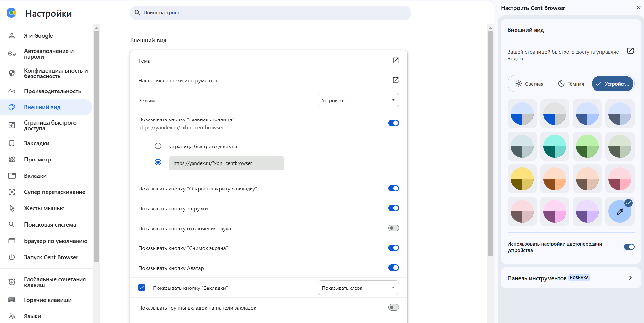644x323 pixels.
Task: Click the search magnifier icon in settings search
Action: pos(137,13)
